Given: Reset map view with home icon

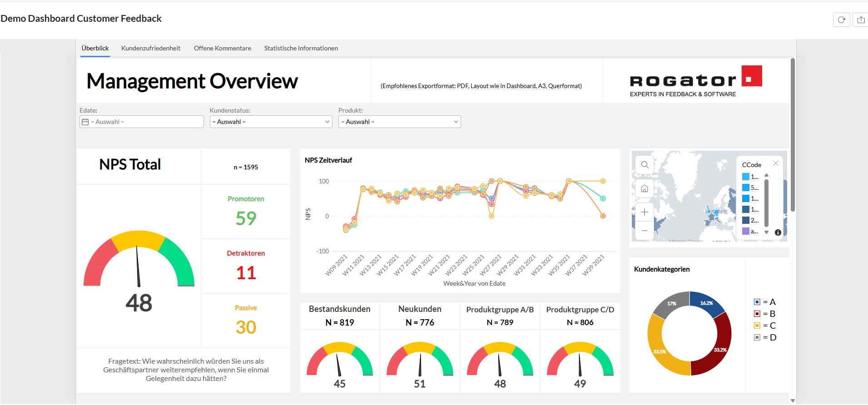Looking at the screenshot, I should pyautogui.click(x=645, y=188).
